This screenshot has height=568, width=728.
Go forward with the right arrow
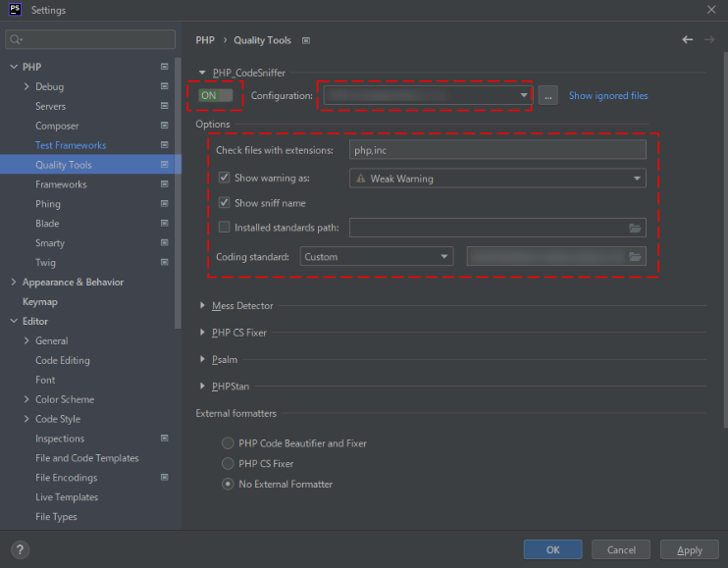tap(709, 40)
